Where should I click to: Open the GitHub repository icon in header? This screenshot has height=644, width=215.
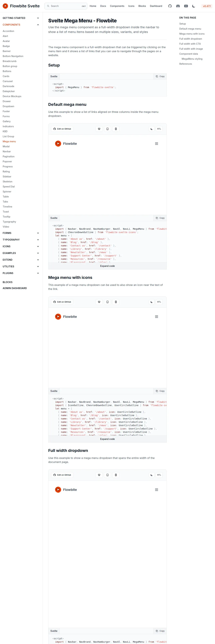(x=170, y=6)
